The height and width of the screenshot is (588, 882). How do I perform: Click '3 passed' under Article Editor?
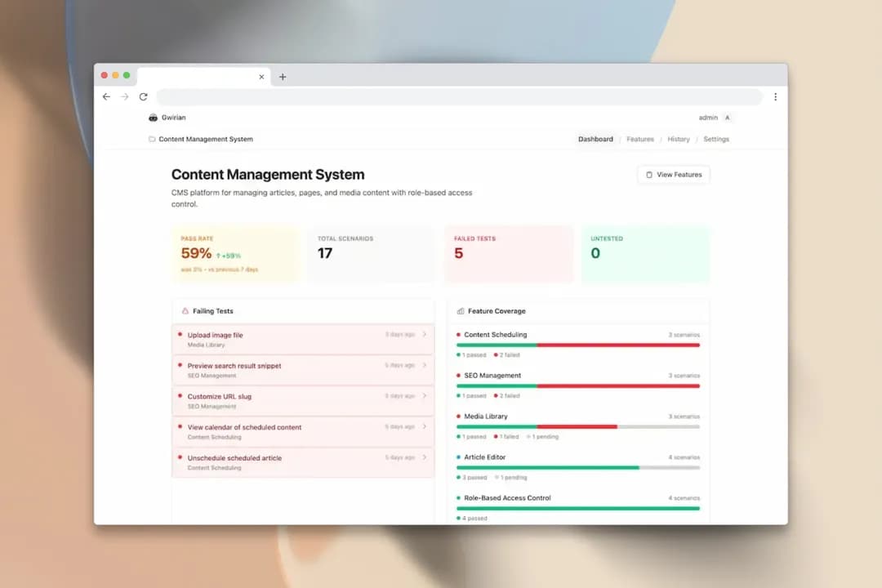(x=471, y=478)
